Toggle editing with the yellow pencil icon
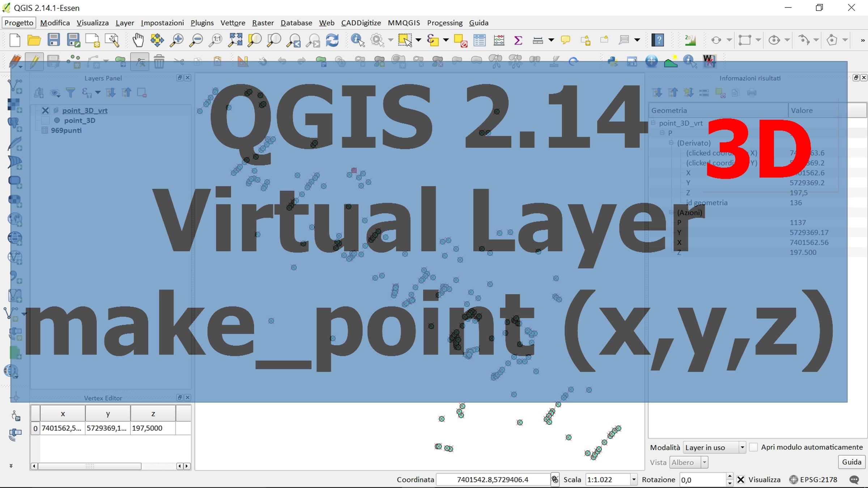This screenshot has width=868, height=488. click(x=34, y=61)
